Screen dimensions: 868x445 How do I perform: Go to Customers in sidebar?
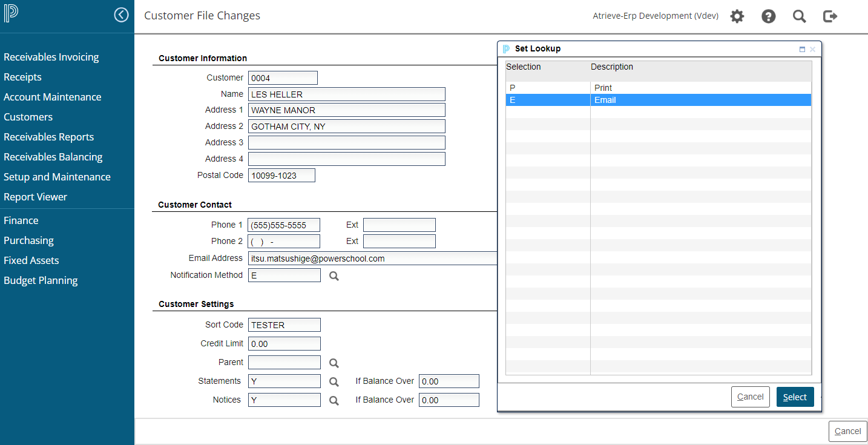28,117
